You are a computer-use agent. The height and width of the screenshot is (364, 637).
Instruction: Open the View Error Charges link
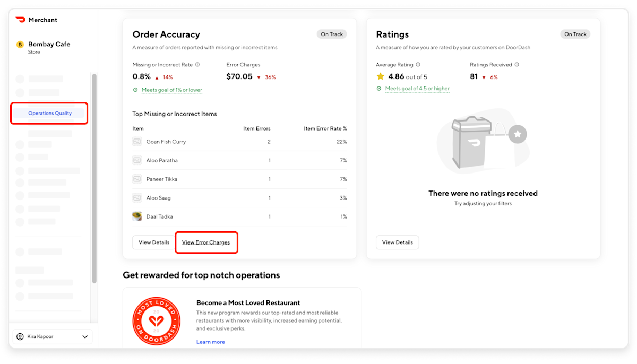[x=206, y=242]
